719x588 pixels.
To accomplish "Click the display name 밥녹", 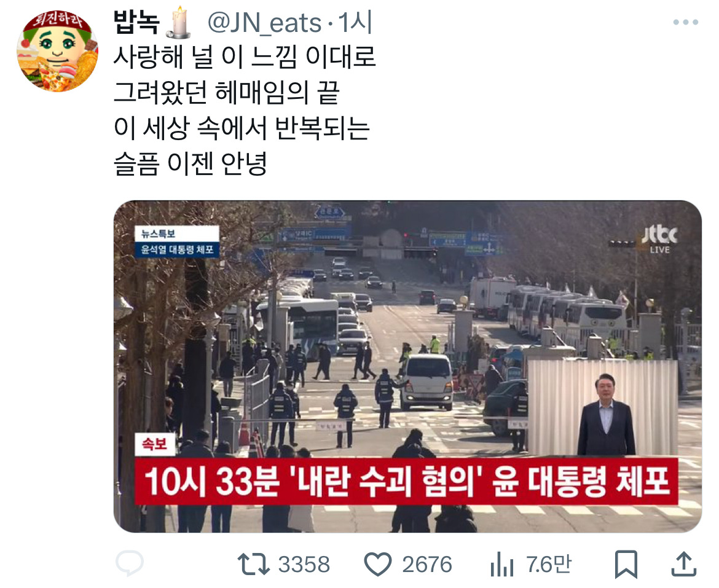I will [x=136, y=23].
